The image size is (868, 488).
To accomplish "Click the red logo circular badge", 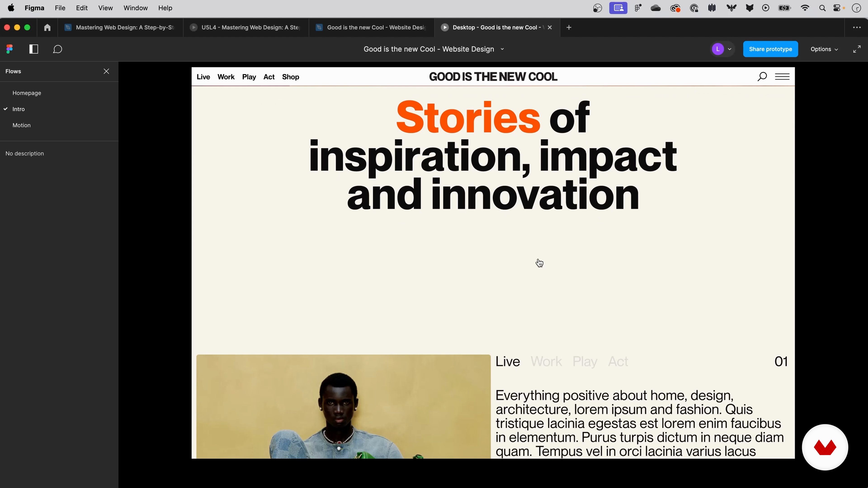I will pos(825,447).
